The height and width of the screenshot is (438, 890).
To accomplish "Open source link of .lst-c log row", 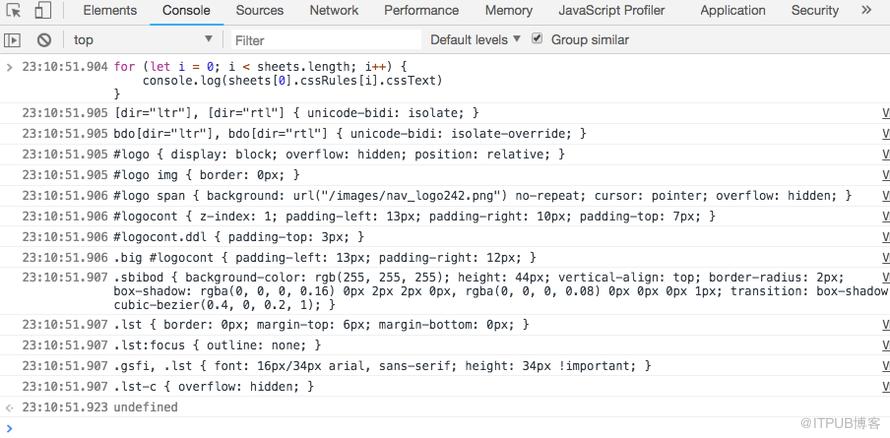I will coord(885,386).
